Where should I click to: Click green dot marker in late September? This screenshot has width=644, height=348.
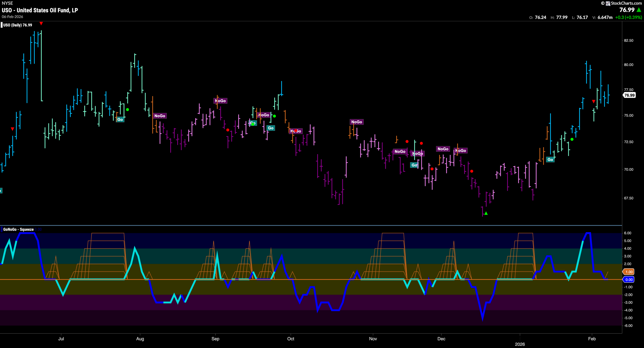(274, 116)
